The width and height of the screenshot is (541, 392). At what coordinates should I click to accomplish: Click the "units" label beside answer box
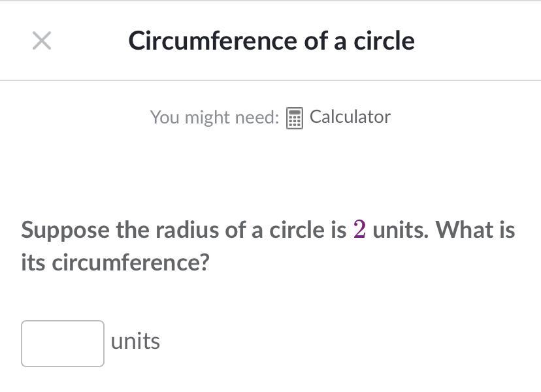point(135,342)
